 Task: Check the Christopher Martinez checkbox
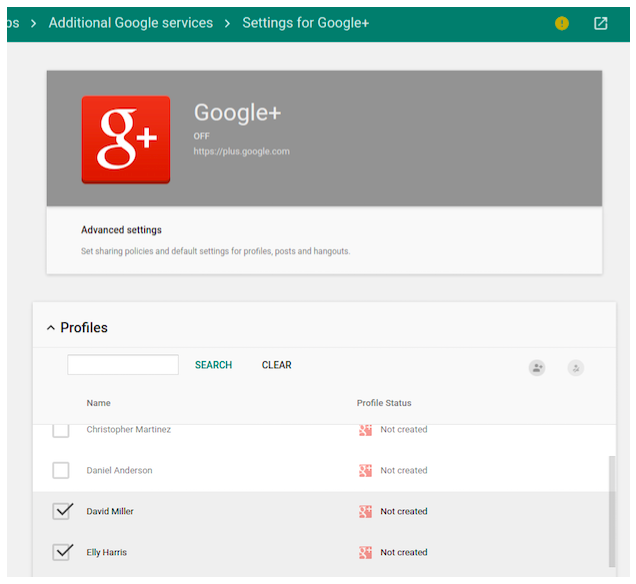[x=61, y=431]
